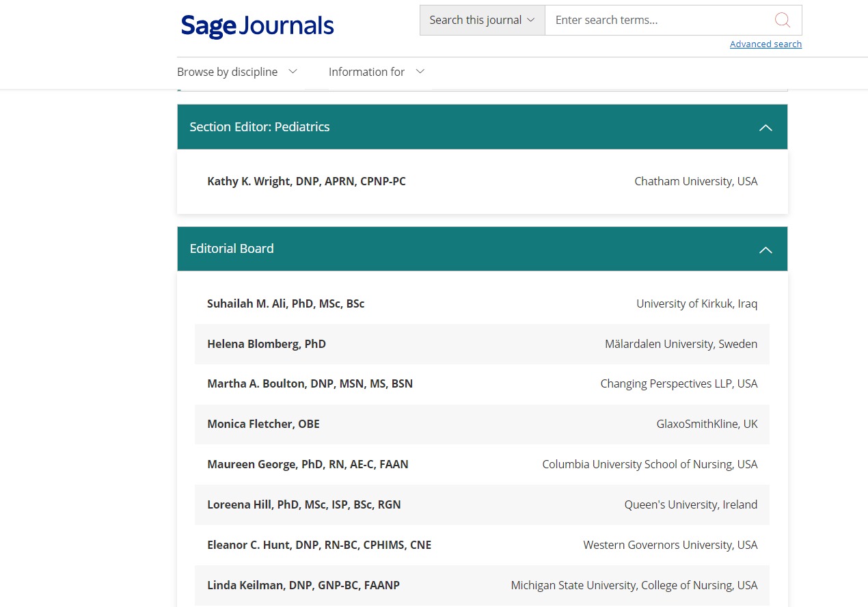Click the magnifying glass search icon
Screen dimensions: 868x607
[x=782, y=21]
